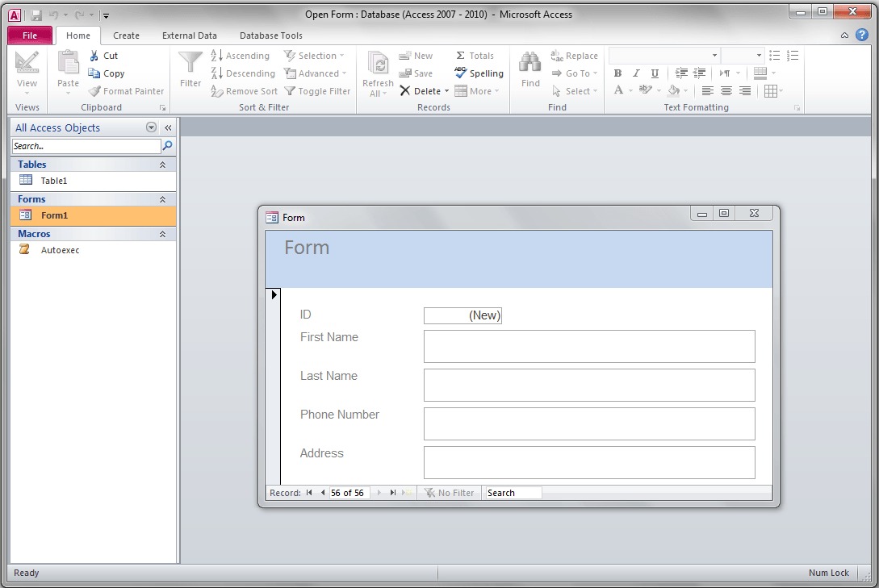Open the All Access Objects menu arrow
The image size is (879, 588).
coord(151,127)
